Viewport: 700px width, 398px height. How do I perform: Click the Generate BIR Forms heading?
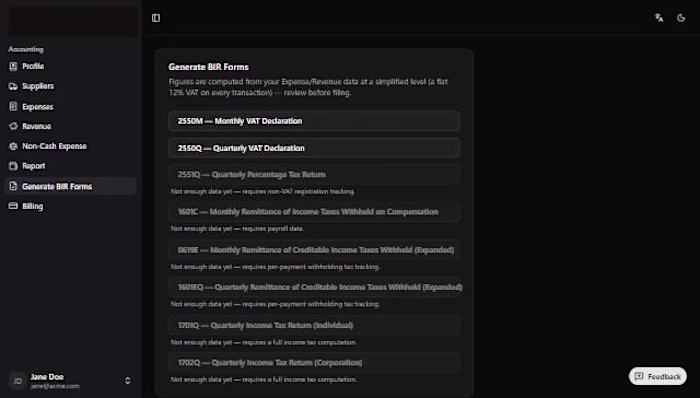tap(208, 67)
